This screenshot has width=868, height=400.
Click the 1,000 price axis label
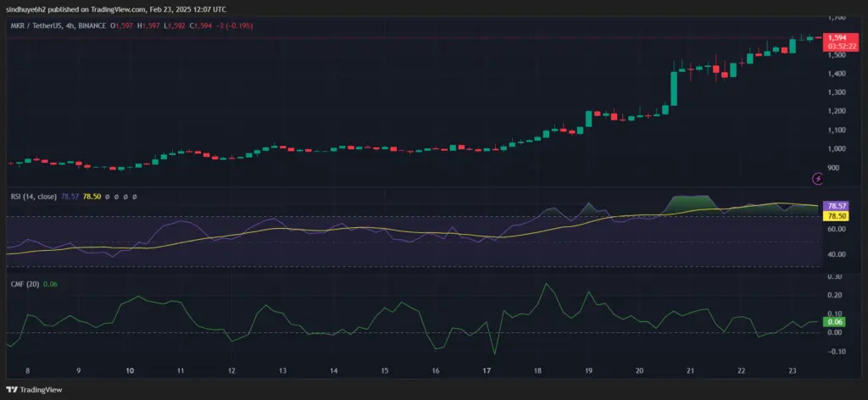pos(837,149)
